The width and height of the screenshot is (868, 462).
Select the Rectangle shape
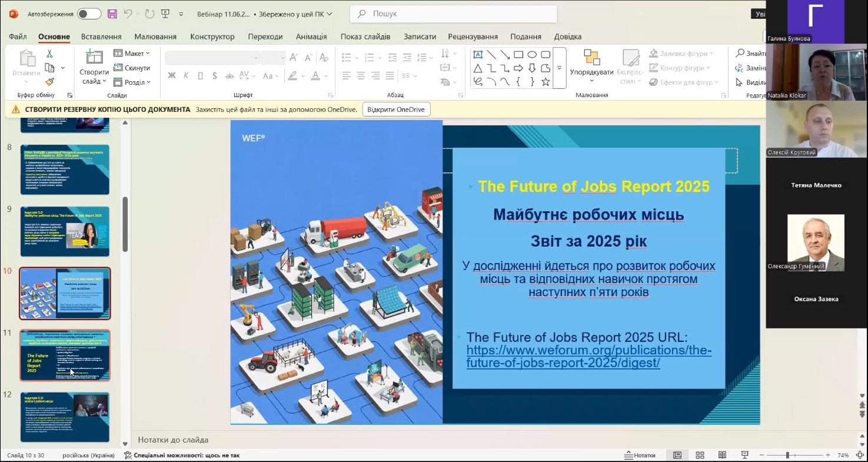point(518,54)
